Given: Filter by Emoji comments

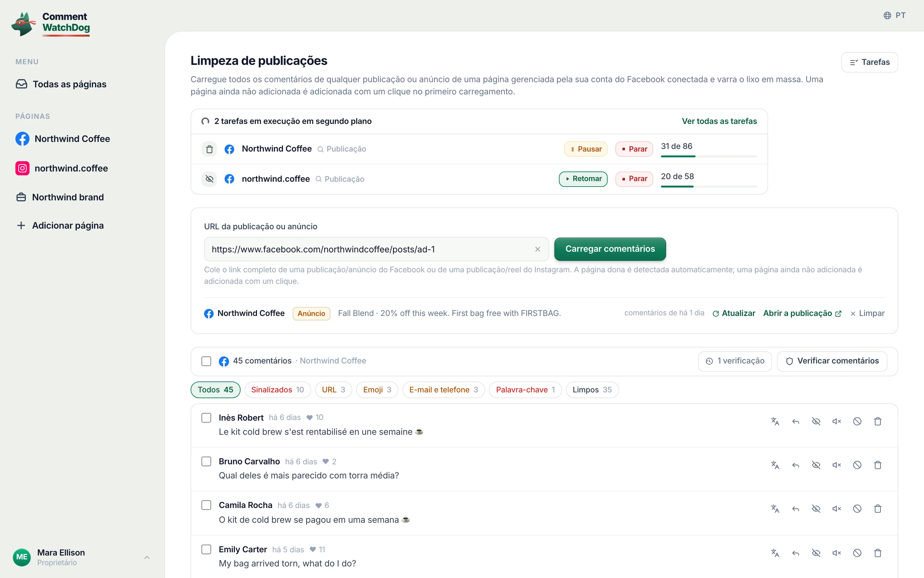Looking at the screenshot, I should click(377, 390).
